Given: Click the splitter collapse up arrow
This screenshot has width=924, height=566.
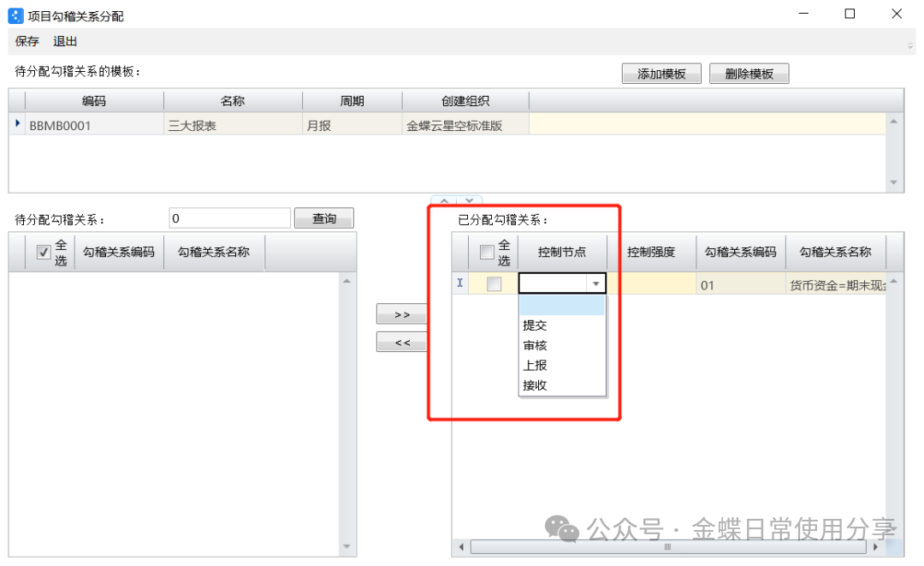Looking at the screenshot, I should click(445, 202).
